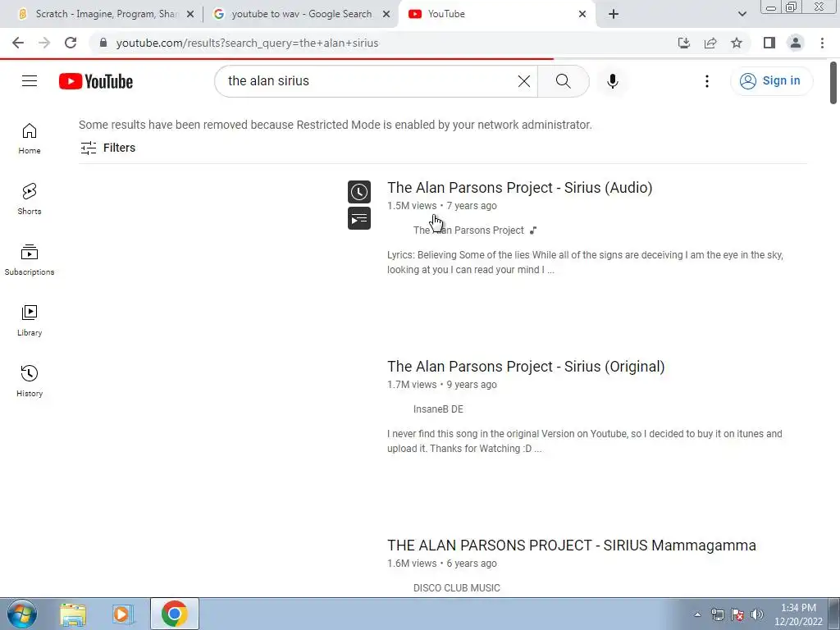The image size is (840, 630).
Task: Open a new browser tab
Action: click(x=614, y=15)
